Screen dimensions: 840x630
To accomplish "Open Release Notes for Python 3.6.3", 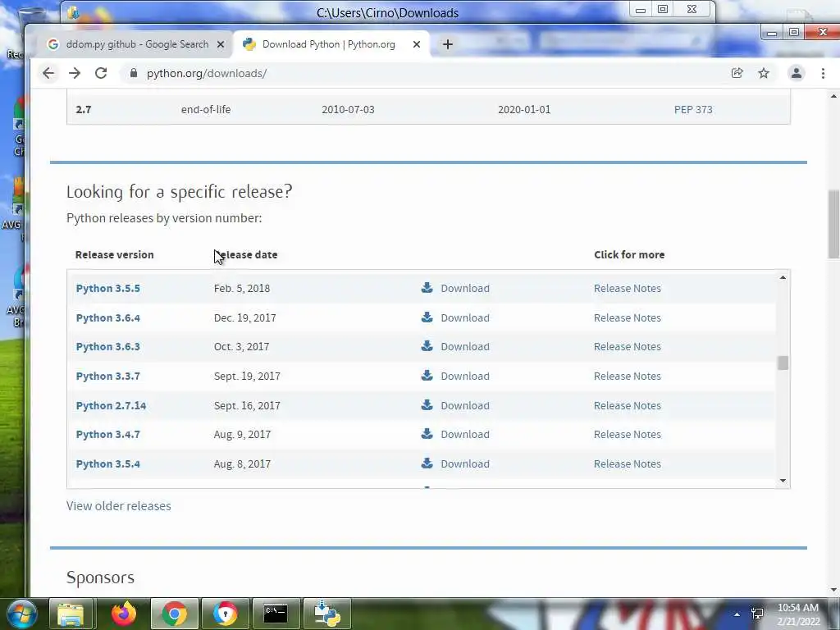I will pos(628,347).
